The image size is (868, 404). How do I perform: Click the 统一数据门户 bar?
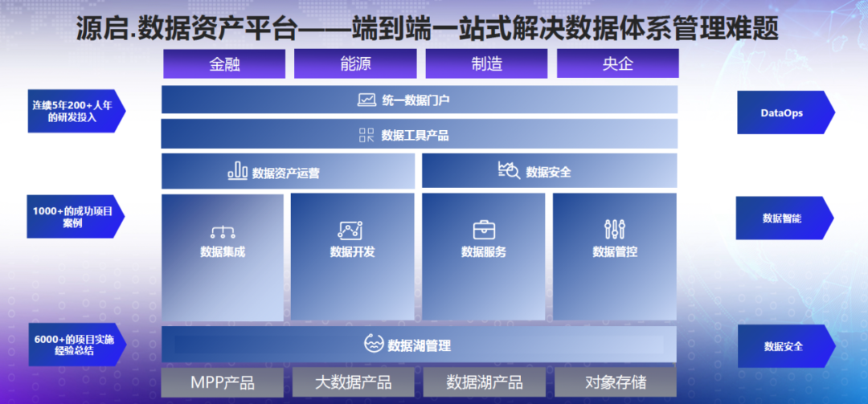coord(420,100)
